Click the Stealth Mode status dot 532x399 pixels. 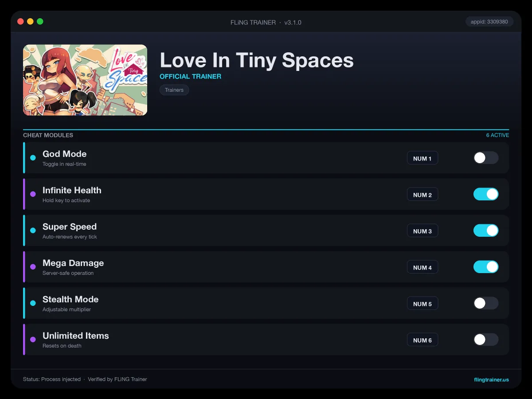[x=33, y=303]
